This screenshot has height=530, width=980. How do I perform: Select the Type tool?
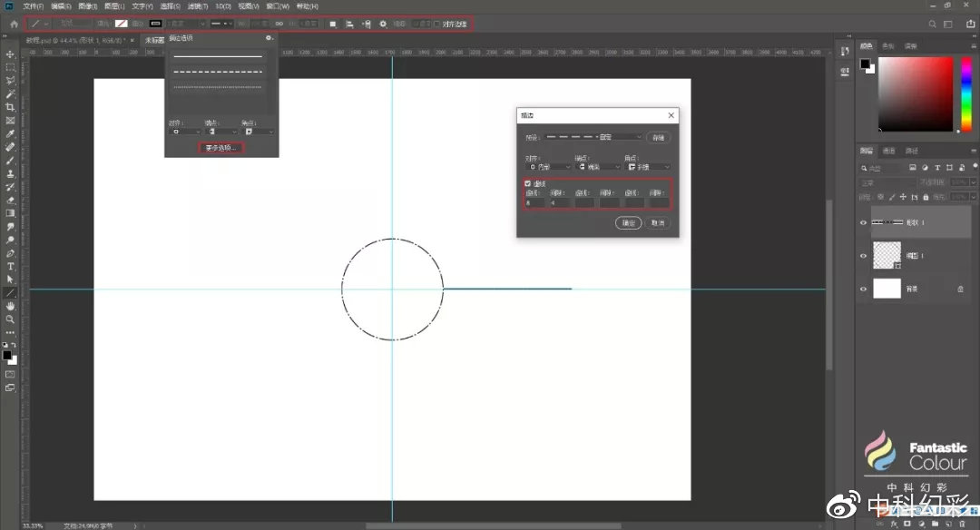point(10,266)
